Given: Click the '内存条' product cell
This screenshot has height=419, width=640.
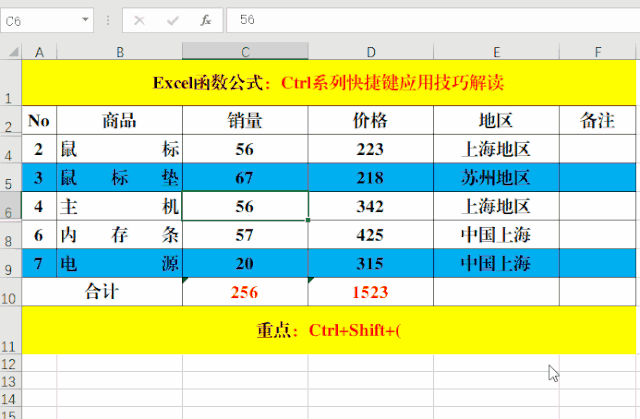Looking at the screenshot, I should (120, 235).
